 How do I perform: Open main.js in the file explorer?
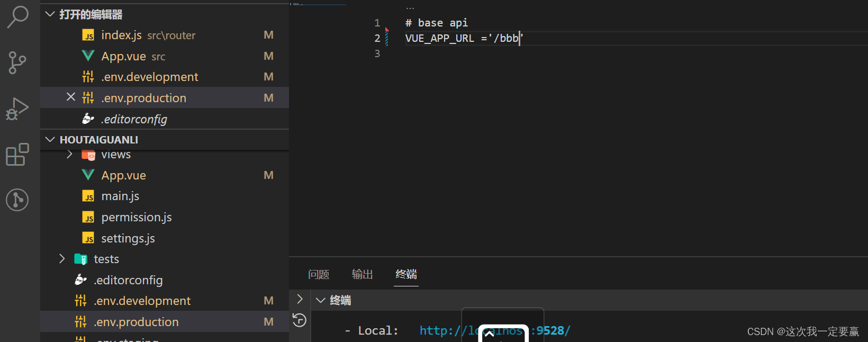(165, 196)
